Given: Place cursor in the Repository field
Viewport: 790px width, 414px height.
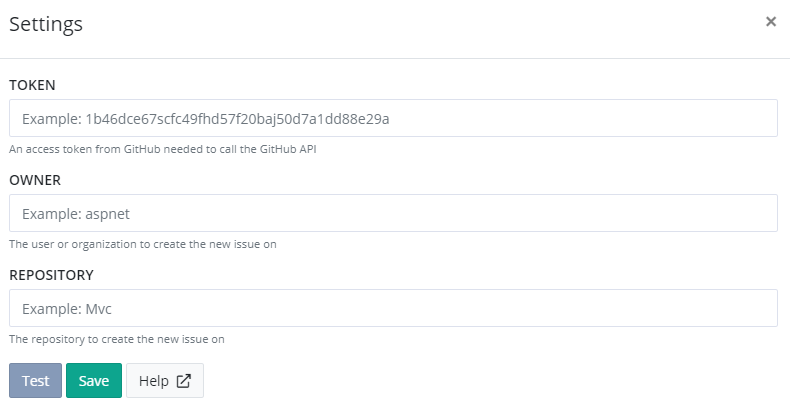Looking at the screenshot, I should (393, 308).
